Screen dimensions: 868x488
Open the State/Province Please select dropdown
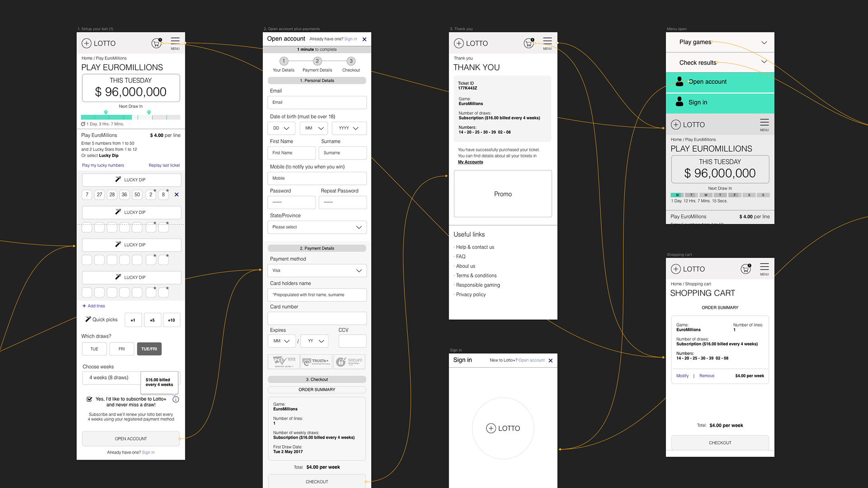(x=317, y=227)
